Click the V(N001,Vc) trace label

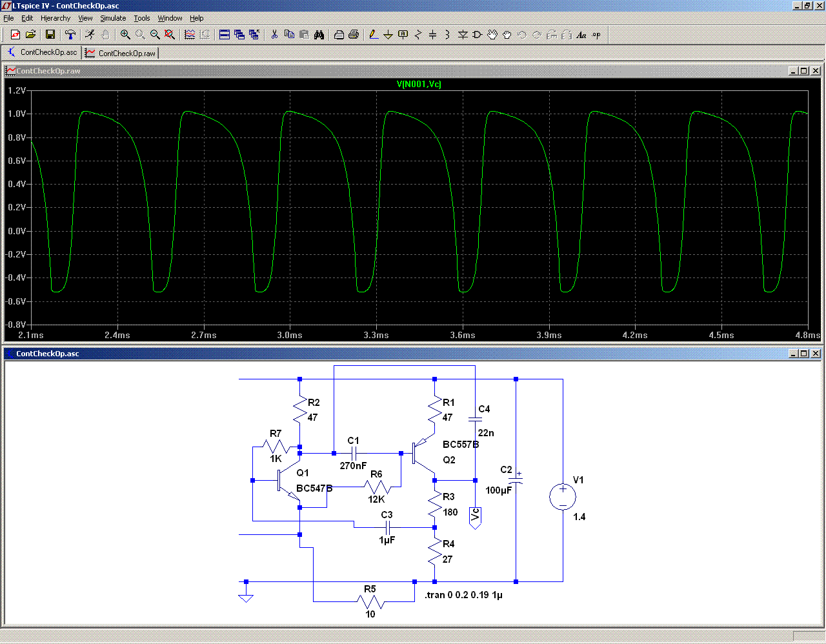419,84
